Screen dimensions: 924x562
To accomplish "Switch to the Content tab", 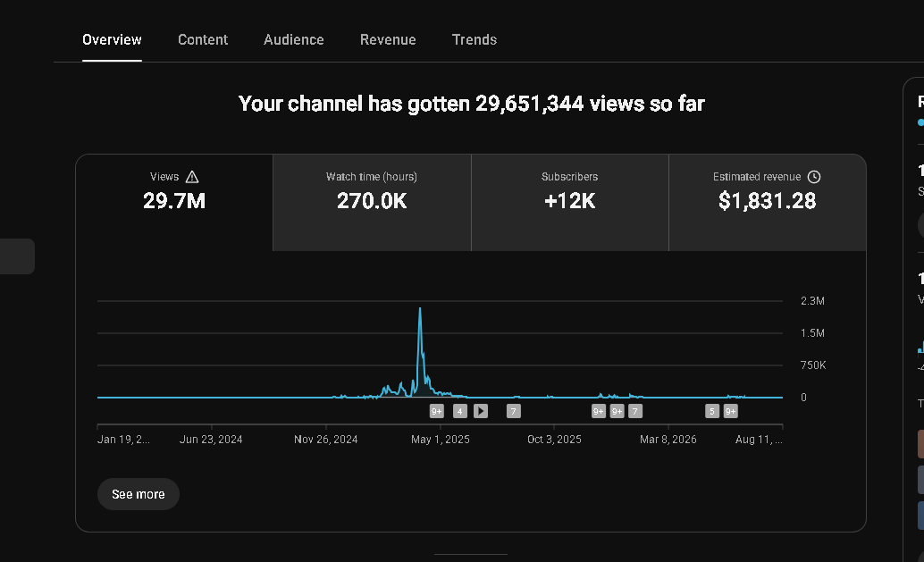I will click(203, 39).
